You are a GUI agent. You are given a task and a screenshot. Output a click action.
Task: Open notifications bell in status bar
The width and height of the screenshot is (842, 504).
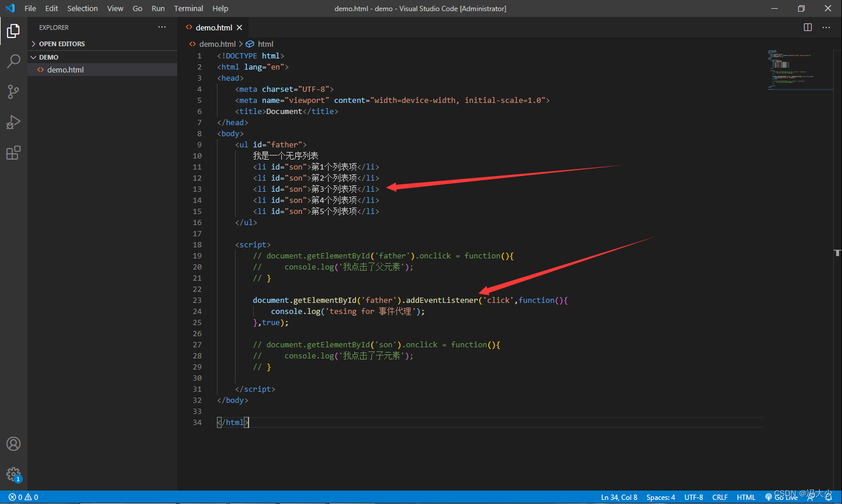pyautogui.click(x=829, y=497)
